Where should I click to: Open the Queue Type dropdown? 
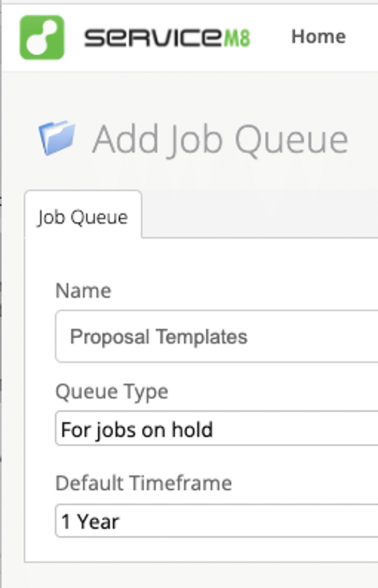tap(213, 430)
